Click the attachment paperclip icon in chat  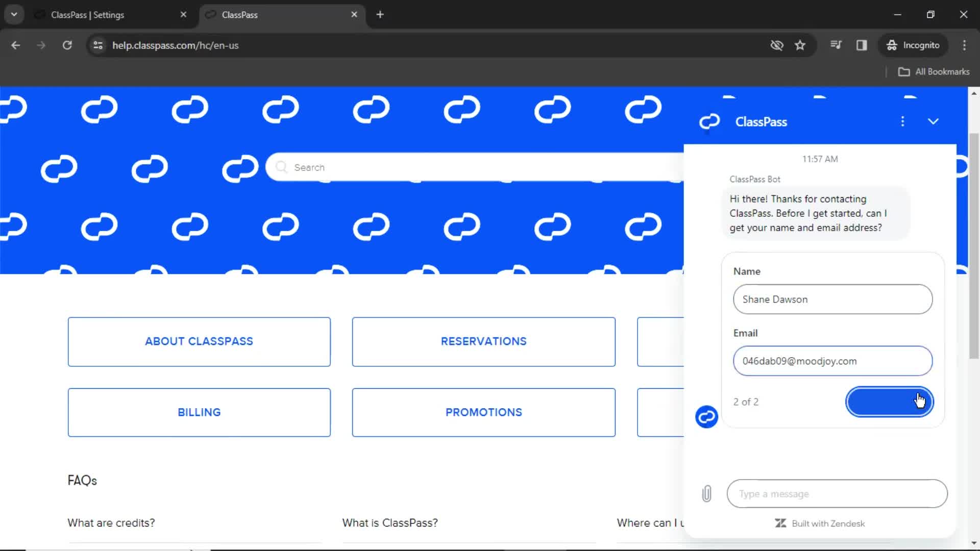[x=707, y=493]
